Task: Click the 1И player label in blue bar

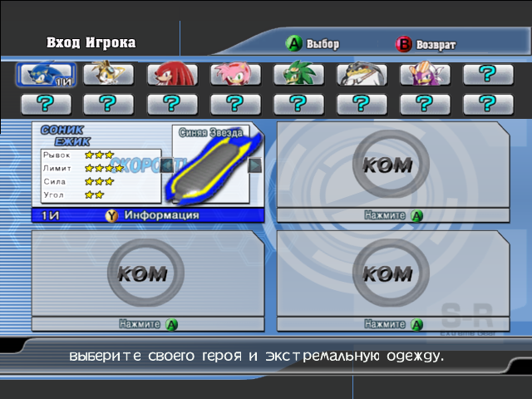Action: pyautogui.click(x=50, y=215)
